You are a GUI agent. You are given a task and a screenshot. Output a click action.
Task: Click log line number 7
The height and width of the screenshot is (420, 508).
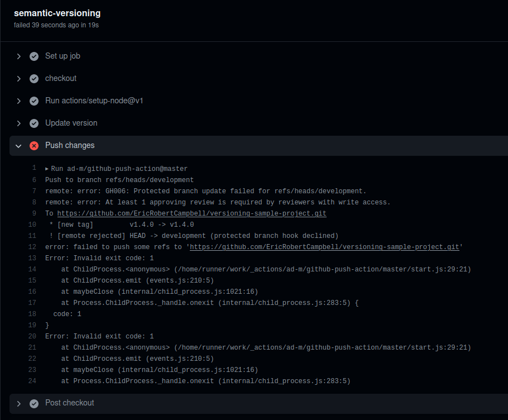[x=34, y=191]
